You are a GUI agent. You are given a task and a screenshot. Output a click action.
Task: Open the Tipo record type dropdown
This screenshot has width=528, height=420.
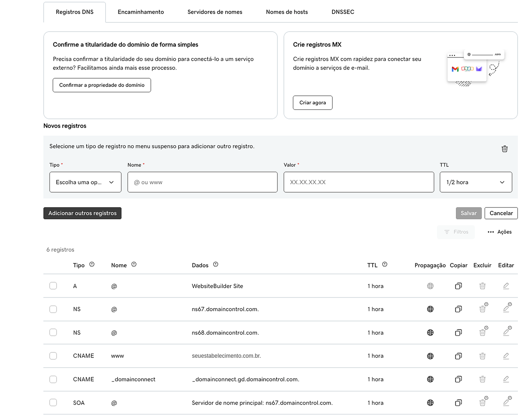point(85,182)
